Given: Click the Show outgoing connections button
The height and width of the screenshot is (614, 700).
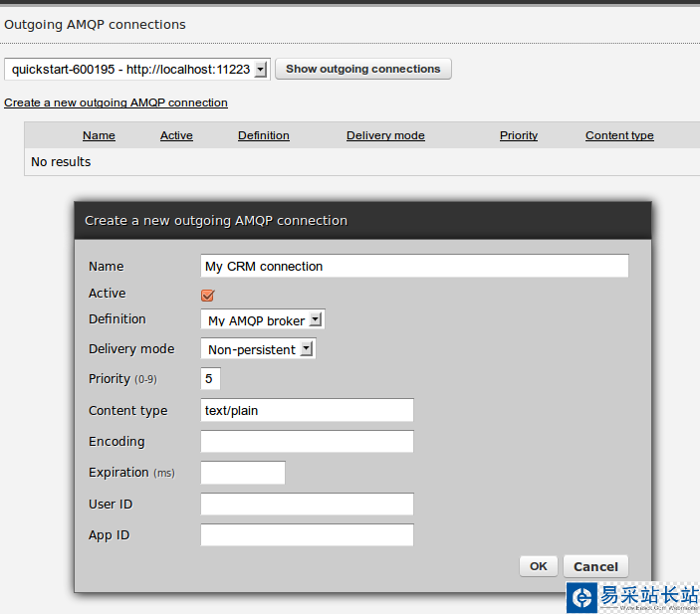Looking at the screenshot, I should tap(363, 69).
